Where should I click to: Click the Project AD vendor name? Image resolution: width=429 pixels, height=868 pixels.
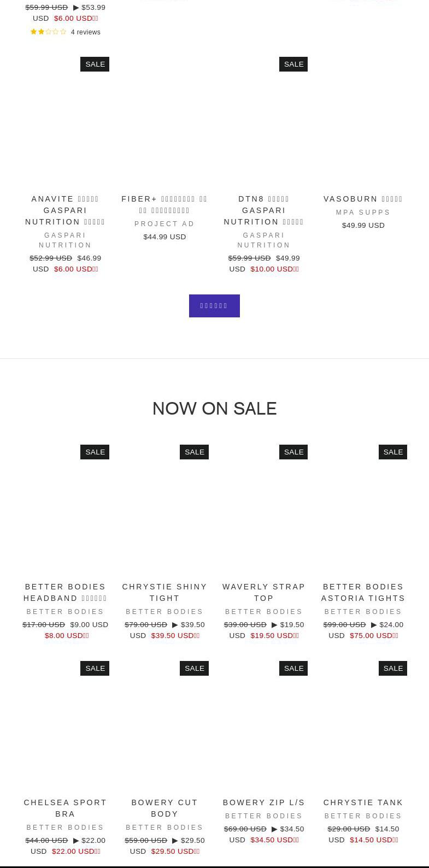coord(164,224)
